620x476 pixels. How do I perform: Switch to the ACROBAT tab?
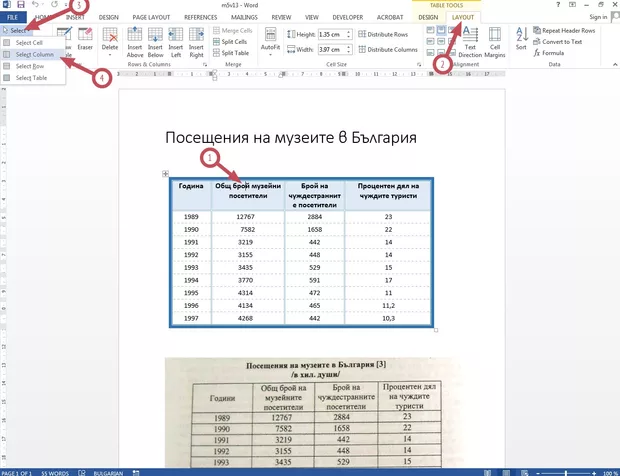[x=390, y=17]
